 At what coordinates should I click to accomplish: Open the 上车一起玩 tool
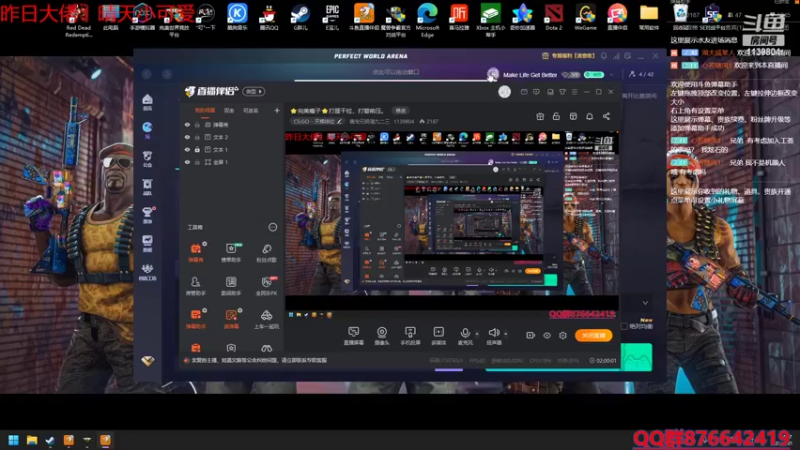tap(266, 318)
